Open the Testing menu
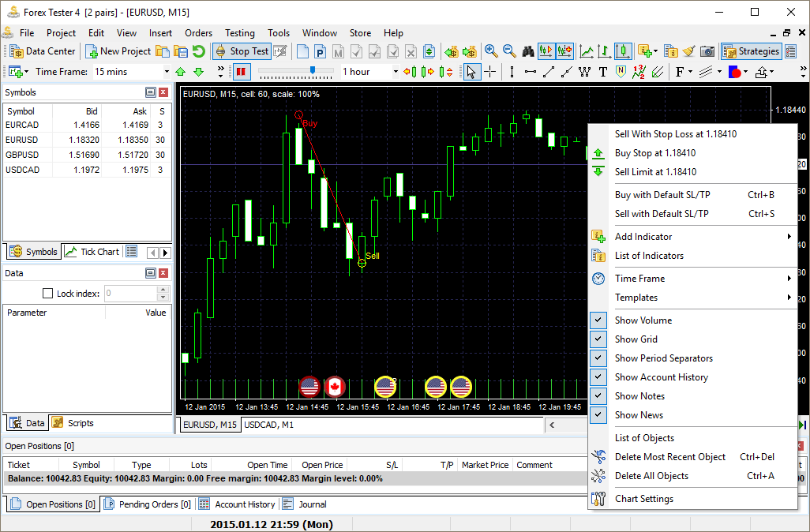The height and width of the screenshot is (532, 810). [240, 33]
